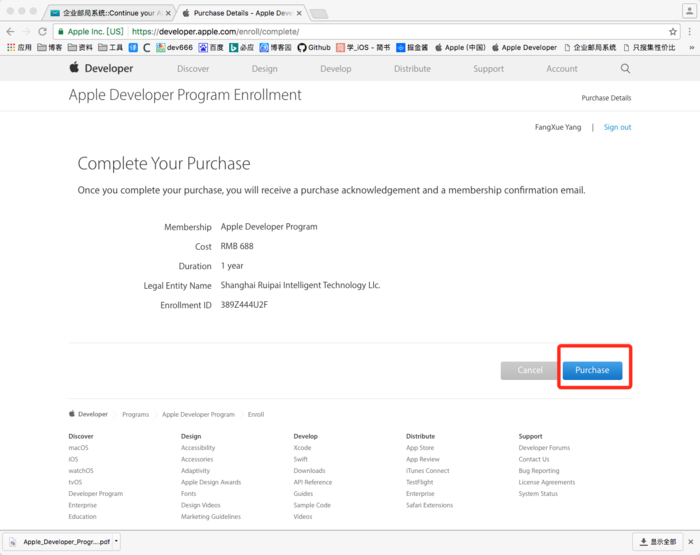The image size is (700, 555).
Task: Open the App Store footer link
Action: pyautogui.click(x=420, y=447)
